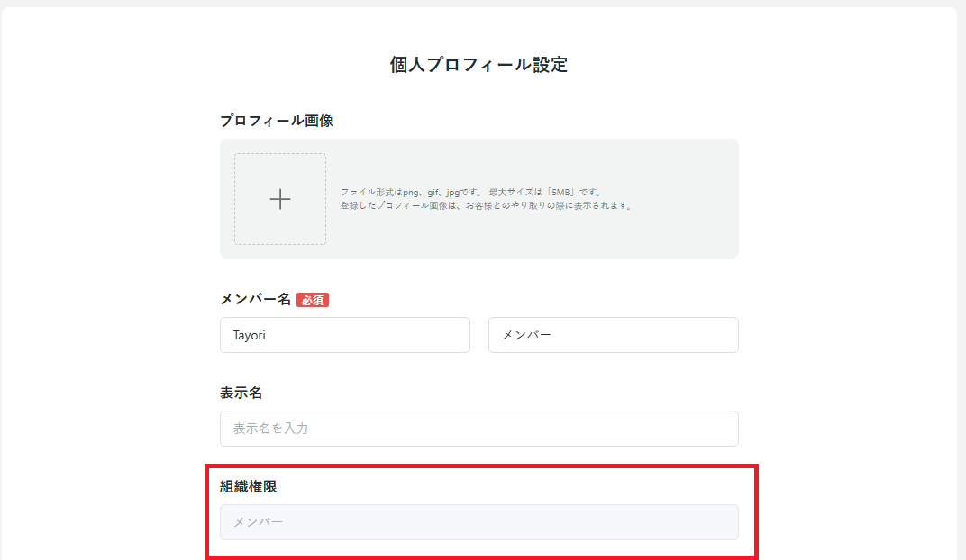Place cursor in the empty display name box

[x=478, y=428]
